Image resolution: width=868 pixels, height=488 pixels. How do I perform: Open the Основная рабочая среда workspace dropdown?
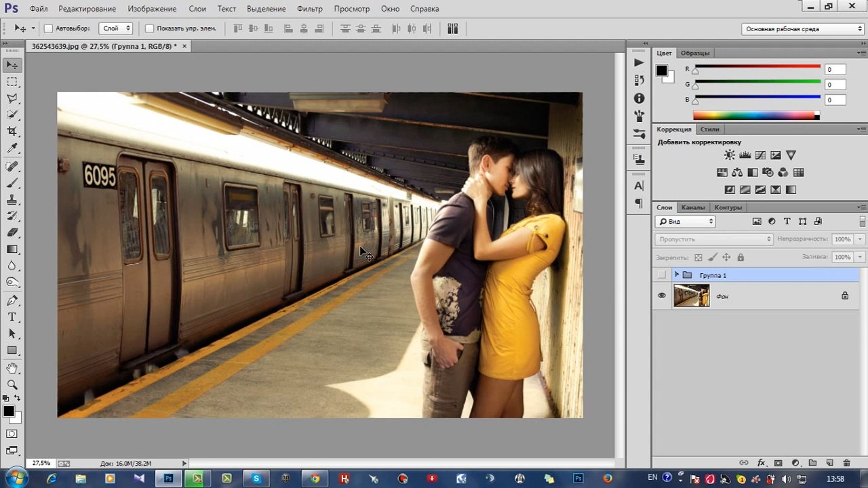pyautogui.click(x=802, y=29)
